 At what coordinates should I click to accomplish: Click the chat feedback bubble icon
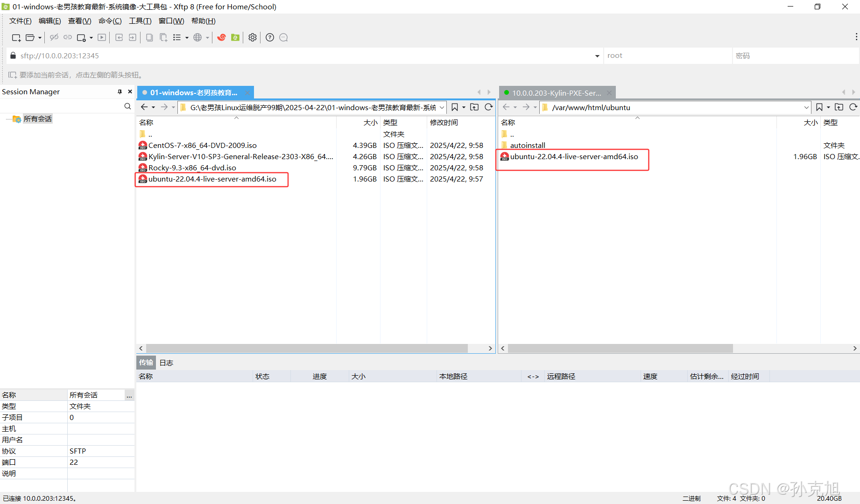(283, 37)
